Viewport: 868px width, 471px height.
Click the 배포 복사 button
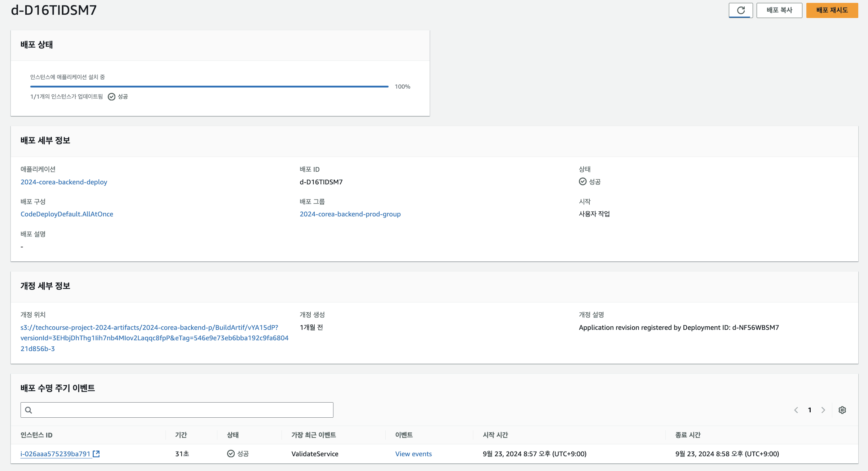coord(779,10)
